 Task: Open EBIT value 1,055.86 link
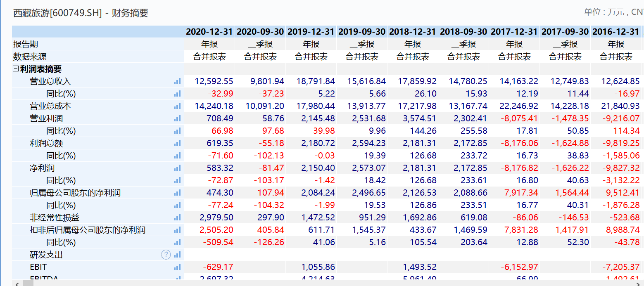click(x=318, y=267)
